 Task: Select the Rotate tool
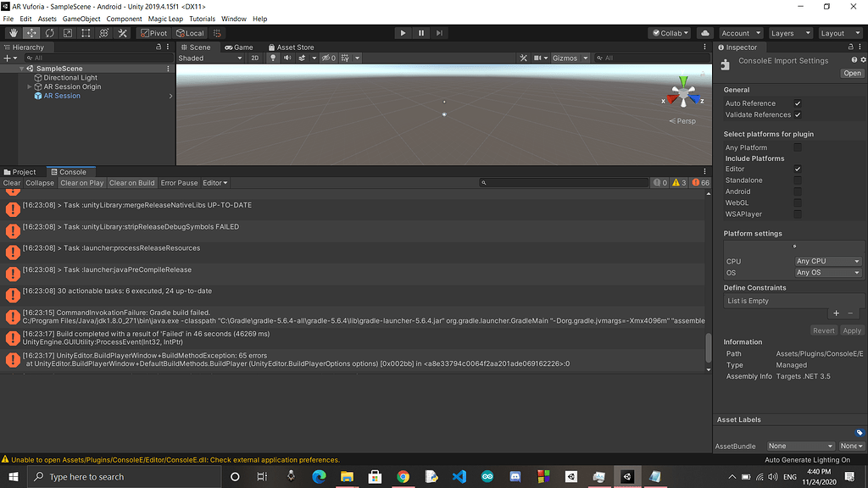(x=49, y=32)
